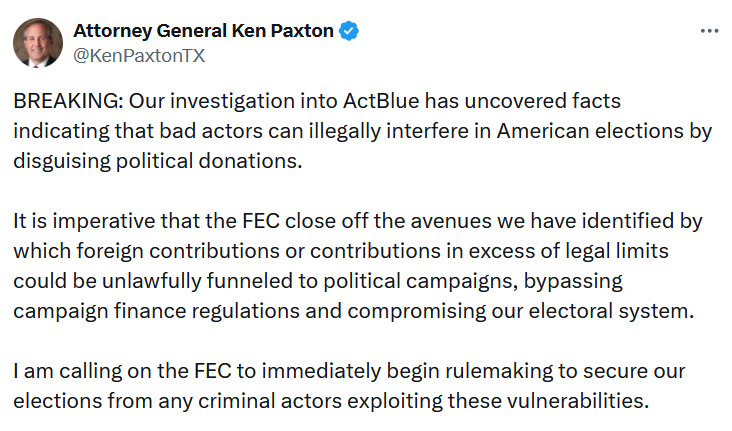
Task: Select the word ActBlue in the tweet
Action: pos(381,101)
